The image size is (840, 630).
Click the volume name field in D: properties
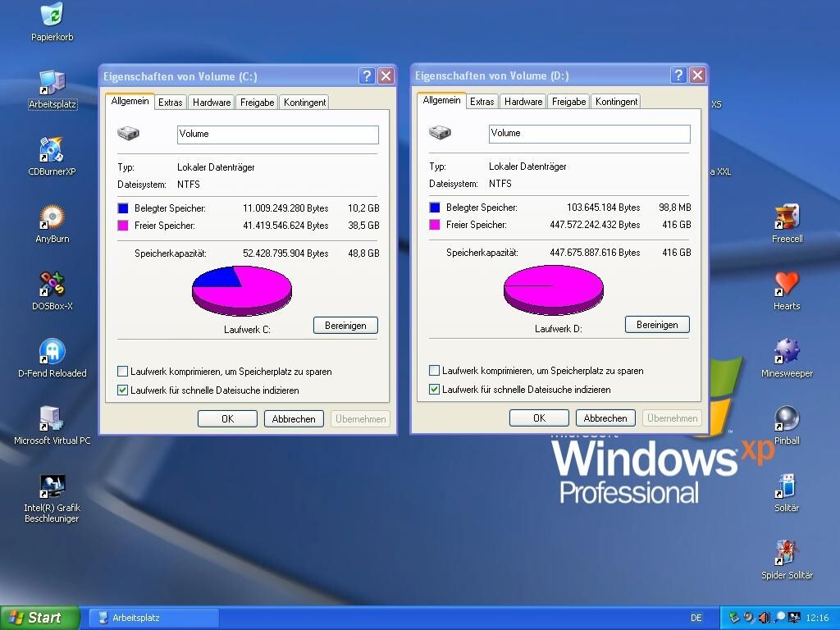coord(590,134)
